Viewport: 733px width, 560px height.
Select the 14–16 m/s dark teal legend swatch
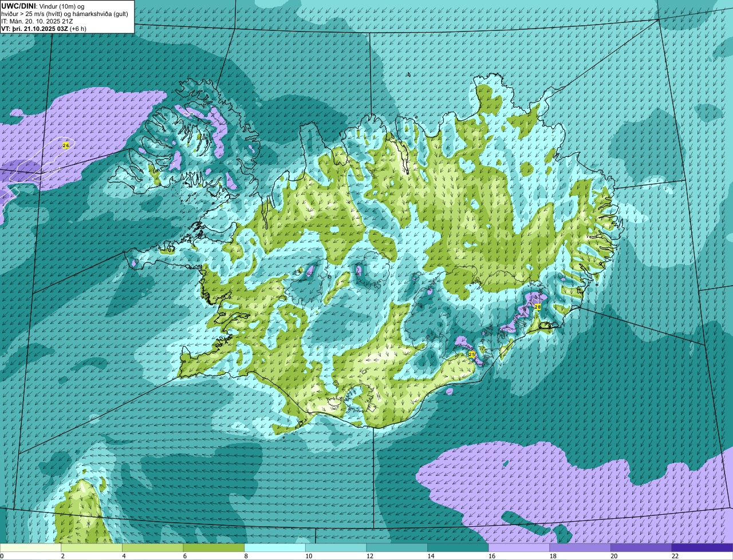[458, 548]
